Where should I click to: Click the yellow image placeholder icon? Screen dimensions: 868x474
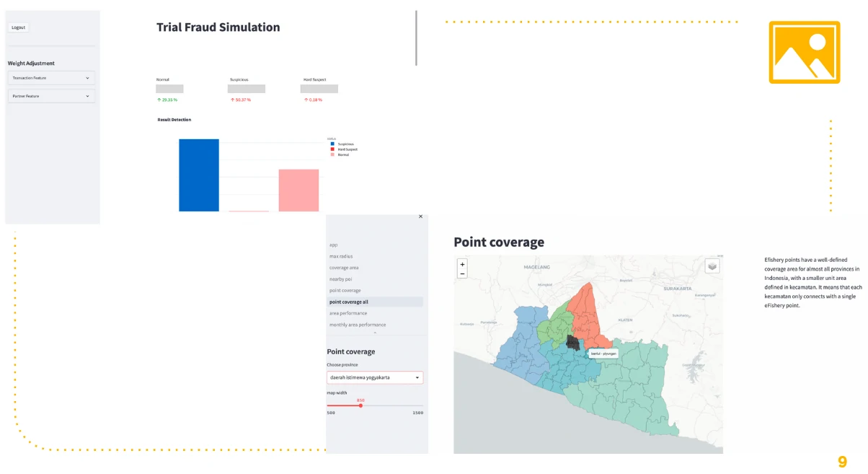[804, 52]
